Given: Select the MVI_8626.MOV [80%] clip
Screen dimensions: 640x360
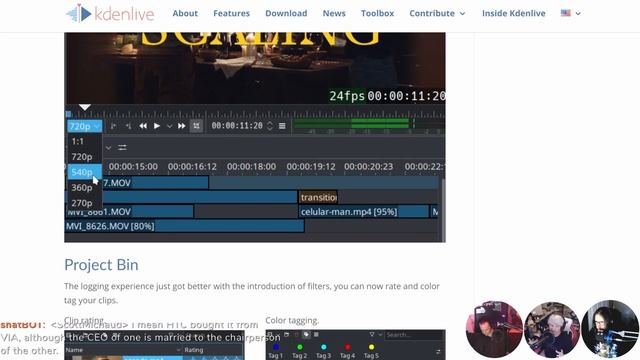Looking at the screenshot, I should coord(184,226).
